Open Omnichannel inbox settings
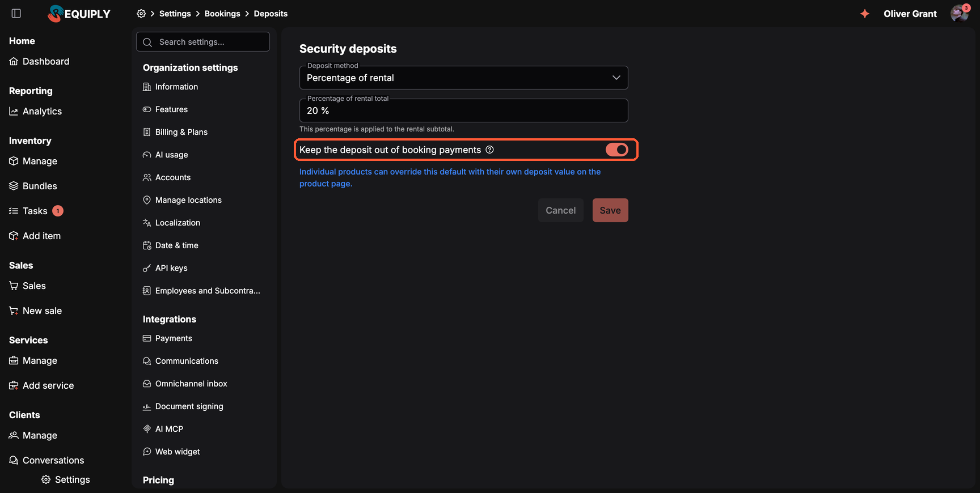Image resolution: width=980 pixels, height=493 pixels. pos(185,384)
